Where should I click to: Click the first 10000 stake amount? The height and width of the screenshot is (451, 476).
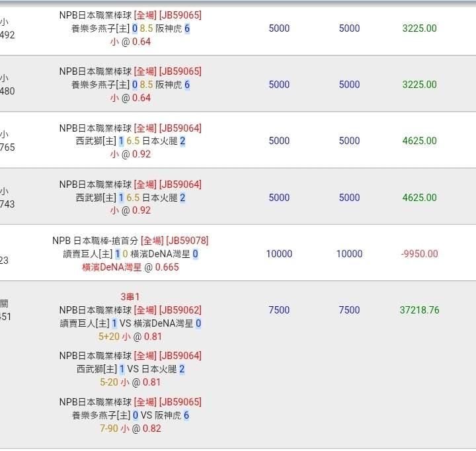click(279, 254)
